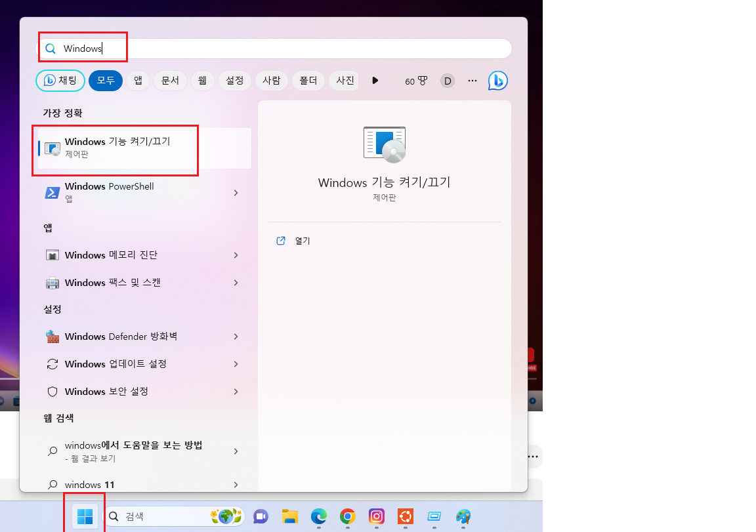The width and height of the screenshot is (756, 532).
Task: Expand Windows Defender 방화벽 chevron
Action: click(x=236, y=337)
